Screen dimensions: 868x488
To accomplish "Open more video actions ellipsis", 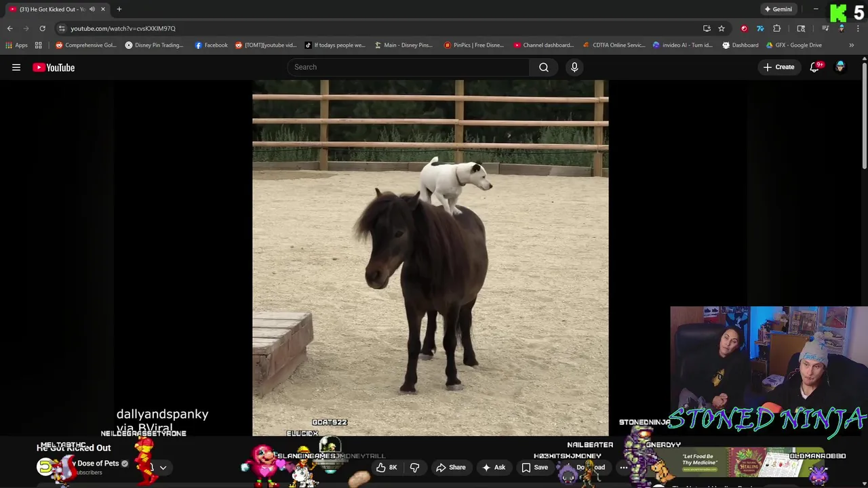I will pos(623,467).
